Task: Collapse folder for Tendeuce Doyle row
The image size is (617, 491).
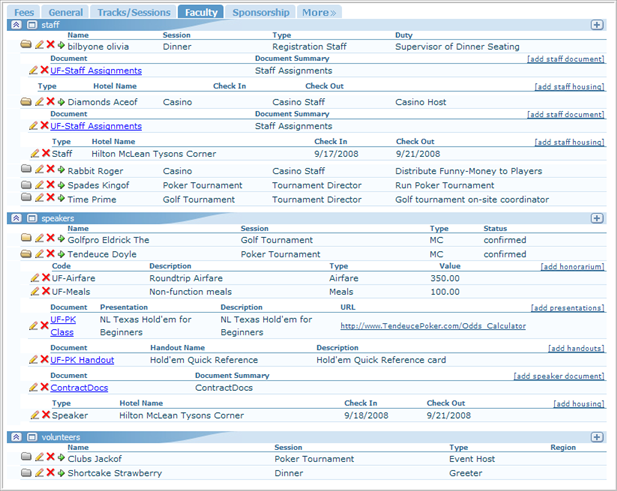Action: coord(26,254)
